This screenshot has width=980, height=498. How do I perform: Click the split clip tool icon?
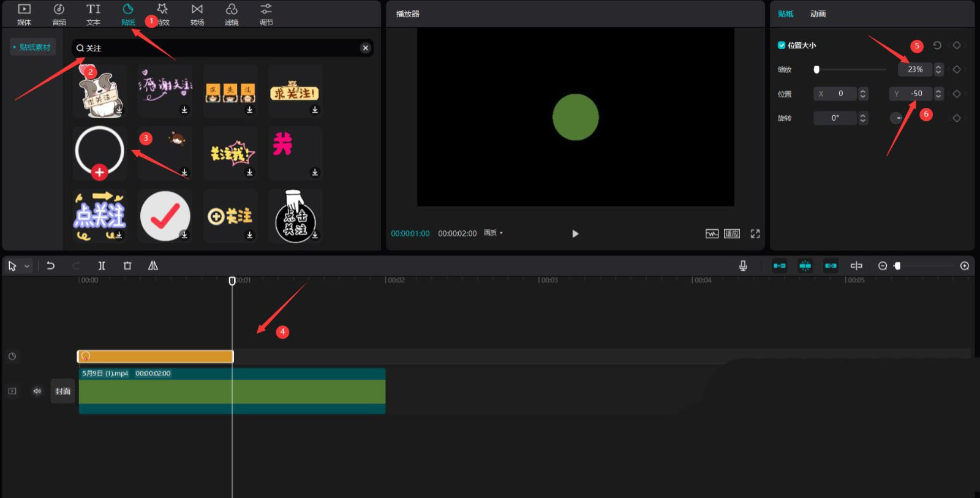coord(102,266)
